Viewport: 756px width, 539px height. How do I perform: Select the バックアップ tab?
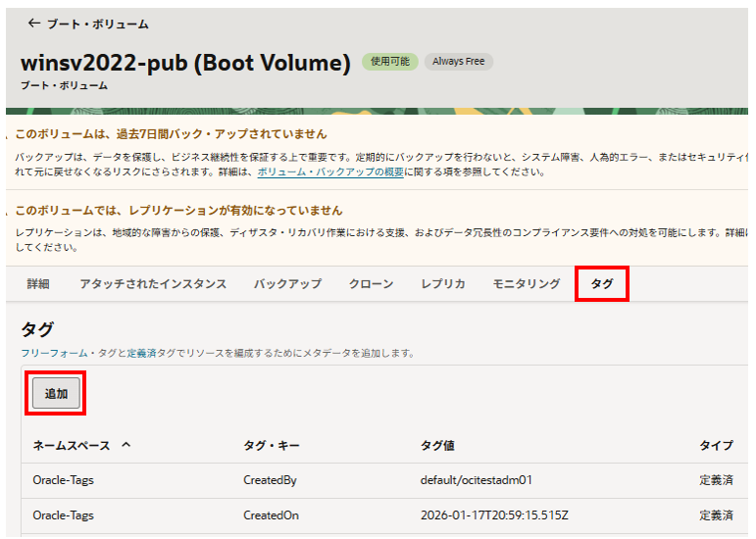(x=287, y=284)
